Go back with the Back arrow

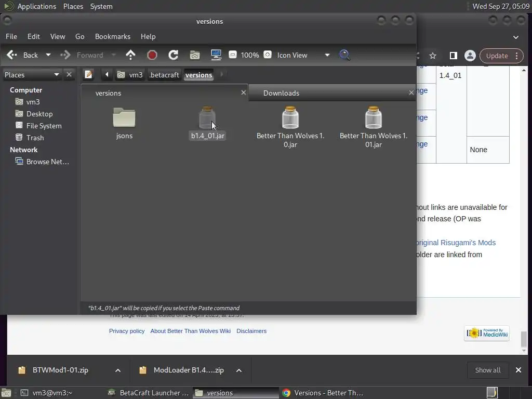pyautogui.click(x=22, y=55)
